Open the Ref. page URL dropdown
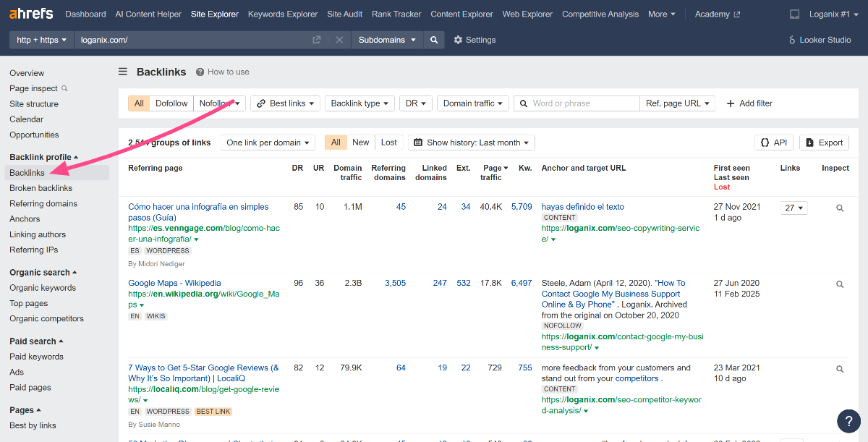Viewport: 868px width, 442px height. click(x=678, y=103)
